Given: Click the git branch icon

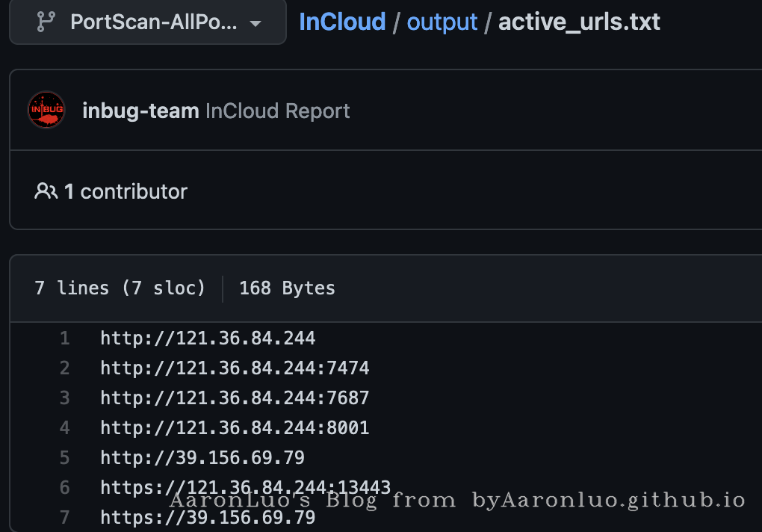Looking at the screenshot, I should [x=45, y=22].
